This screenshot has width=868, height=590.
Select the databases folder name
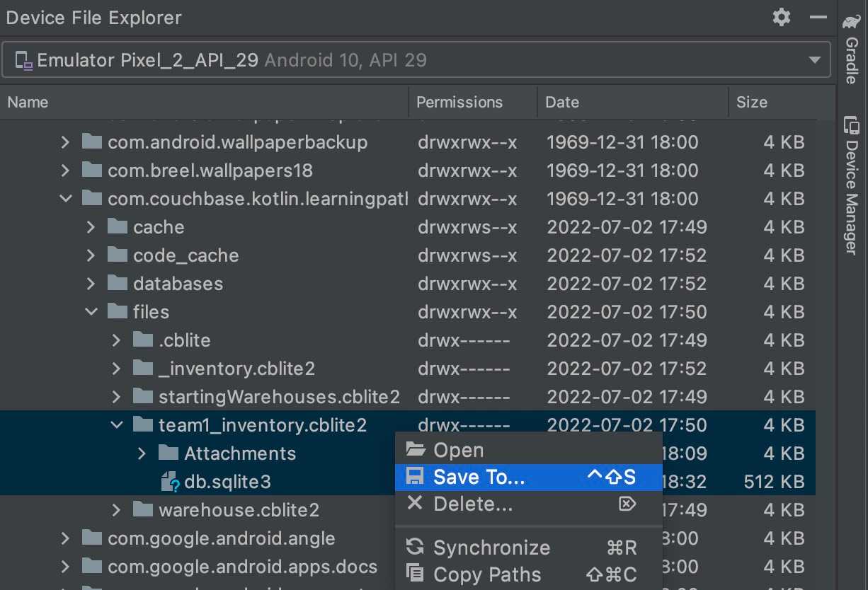[178, 284]
